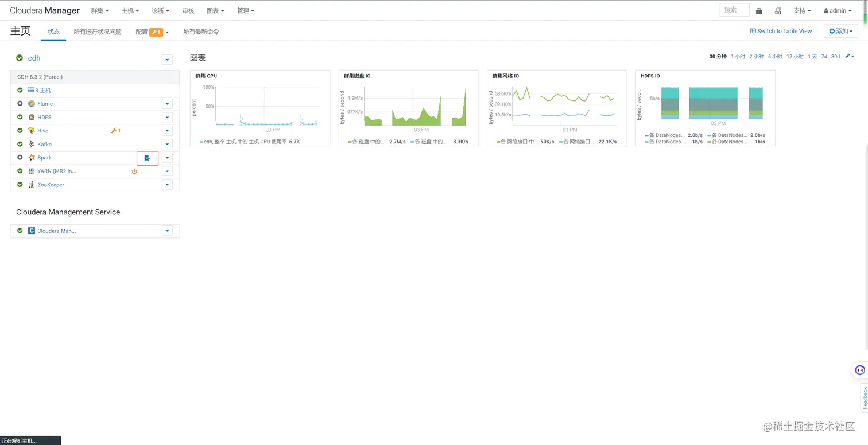This screenshot has width=868, height=445.
Task: Click the Hive bee icon
Action: (x=32, y=131)
